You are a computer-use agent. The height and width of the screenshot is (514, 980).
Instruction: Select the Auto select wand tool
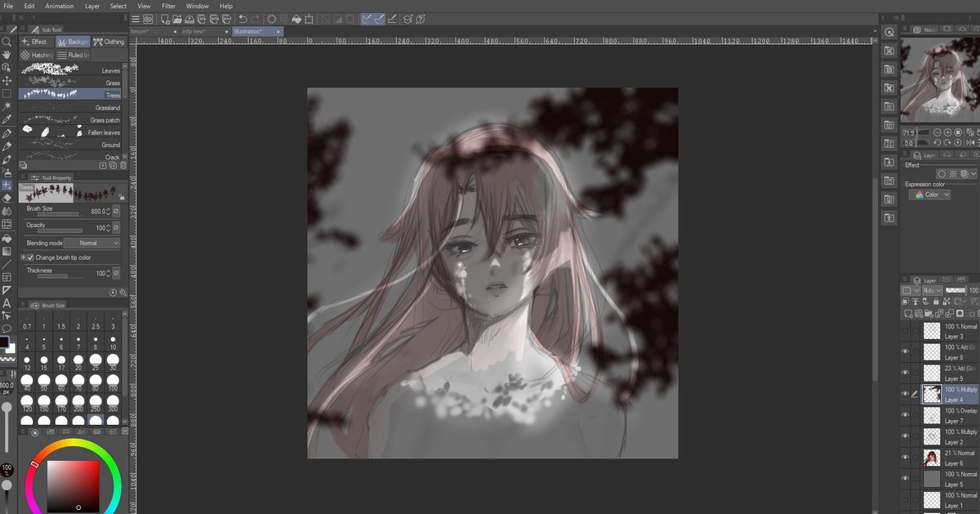click(x=7, y=106)
